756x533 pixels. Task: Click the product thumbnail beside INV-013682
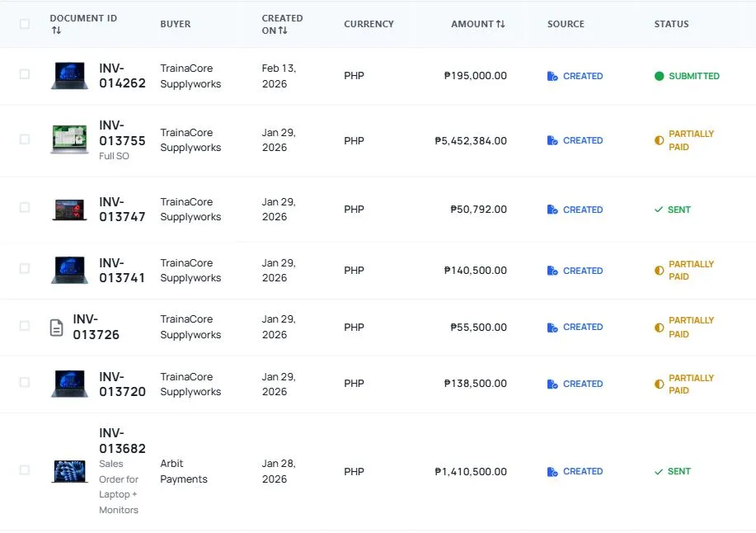[x=69, y=471]
